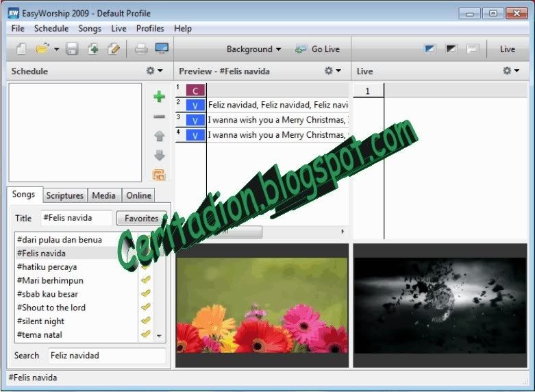
Task: Open the File menu
Action: tap(18, 28)
